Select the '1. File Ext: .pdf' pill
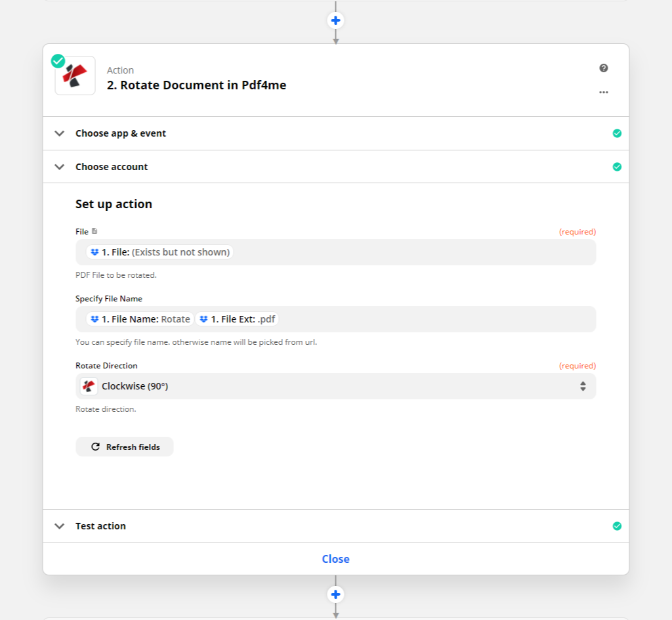Image resolution: width=672 pixels, height=620 pixels. click(238, 319)
